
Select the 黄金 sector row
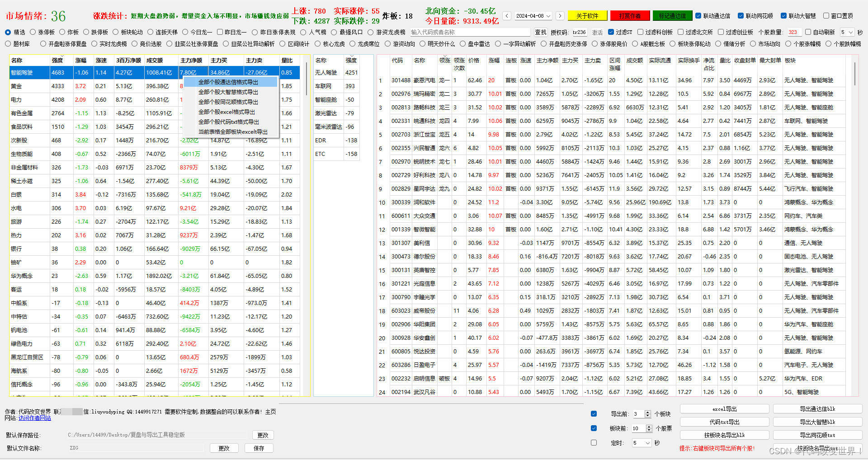point(155,86)
